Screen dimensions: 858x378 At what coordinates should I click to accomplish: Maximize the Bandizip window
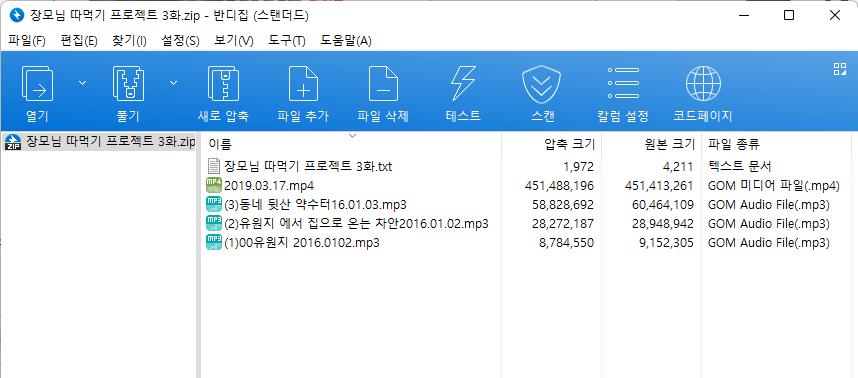click(789, 15)
